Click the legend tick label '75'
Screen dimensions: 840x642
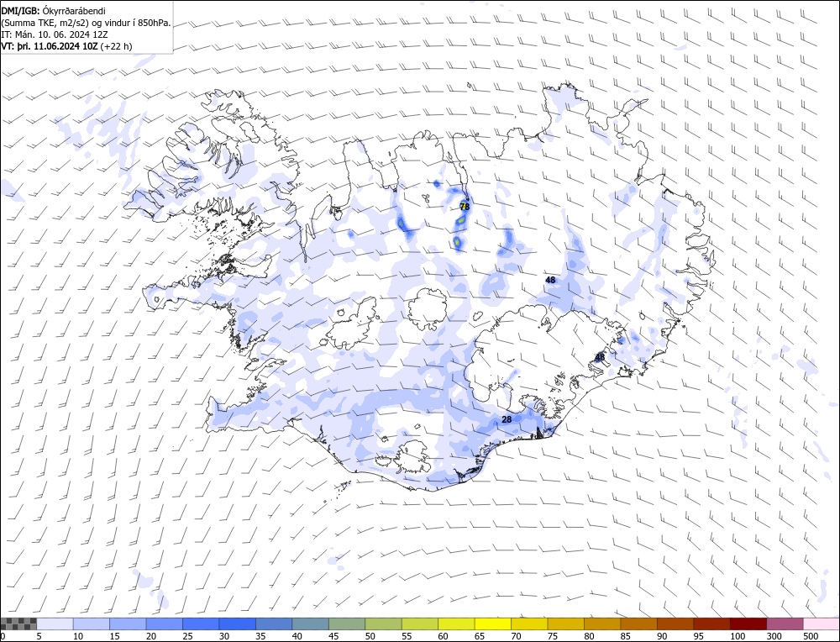click(x=553, y=636)
